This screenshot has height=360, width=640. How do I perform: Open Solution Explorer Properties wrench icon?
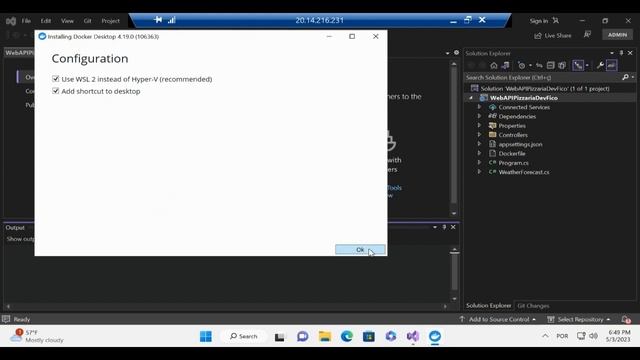click(600, 65)
